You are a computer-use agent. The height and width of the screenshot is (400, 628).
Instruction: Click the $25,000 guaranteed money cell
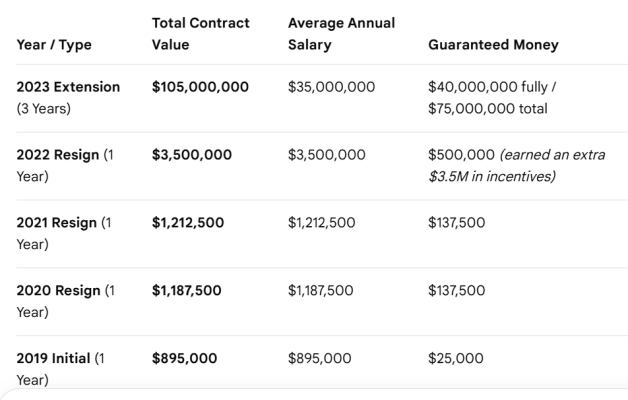click(x=456, y=358)
